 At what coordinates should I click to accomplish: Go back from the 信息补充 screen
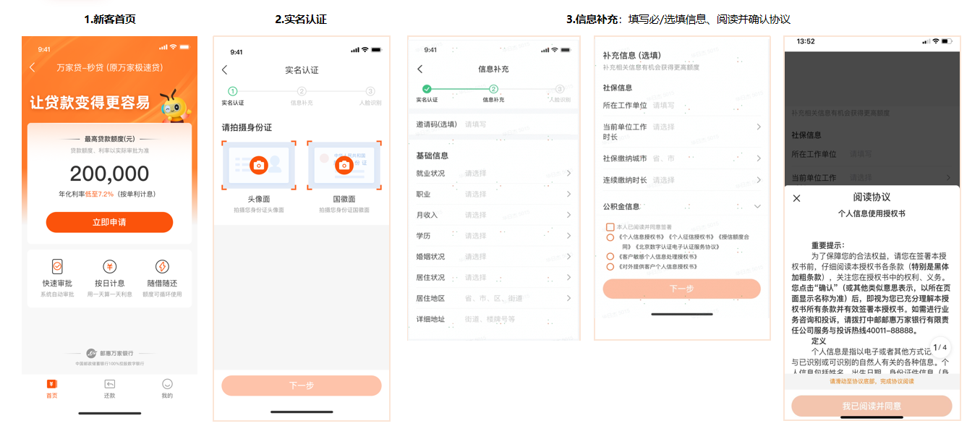click(x=420, y=69)
